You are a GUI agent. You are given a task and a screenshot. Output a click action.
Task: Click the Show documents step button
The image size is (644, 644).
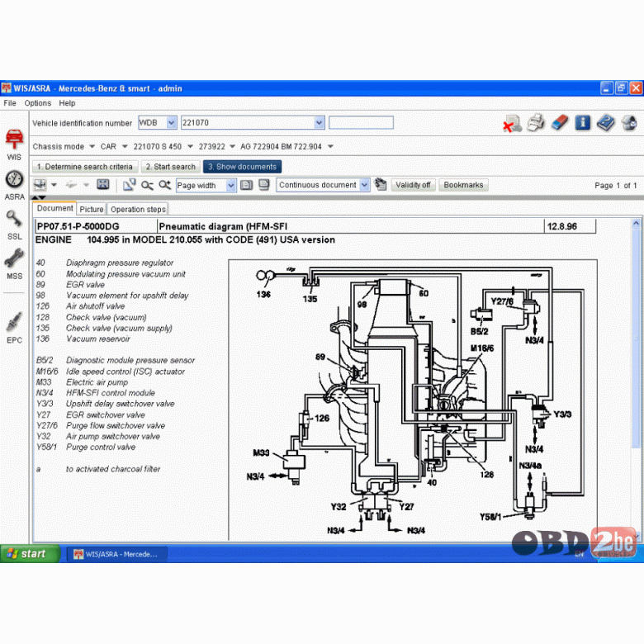pos(242,167)
